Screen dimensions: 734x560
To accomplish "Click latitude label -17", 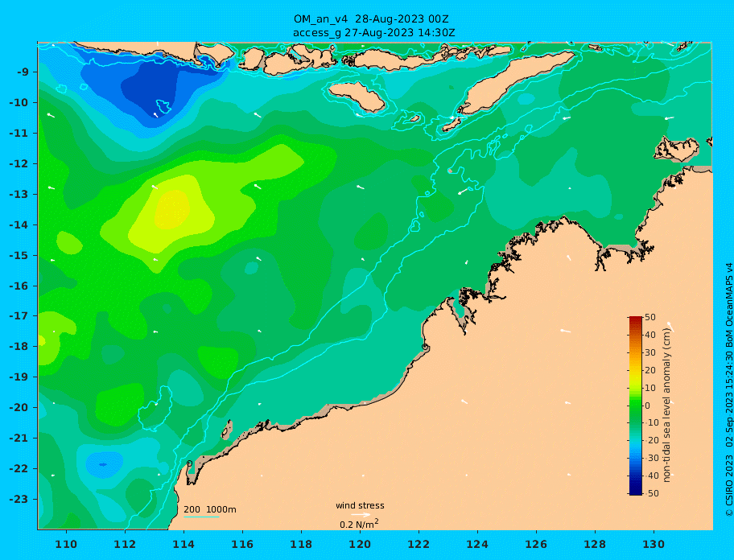I will [19, 315].
